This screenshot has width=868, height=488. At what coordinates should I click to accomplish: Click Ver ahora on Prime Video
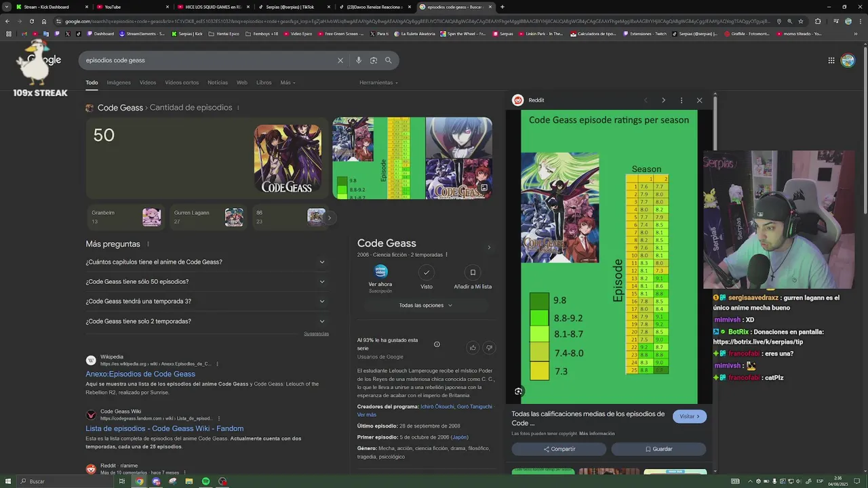coord(380,277)
